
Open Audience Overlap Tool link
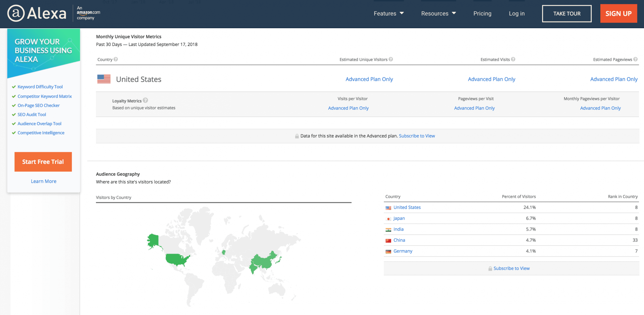click(39, 124)
